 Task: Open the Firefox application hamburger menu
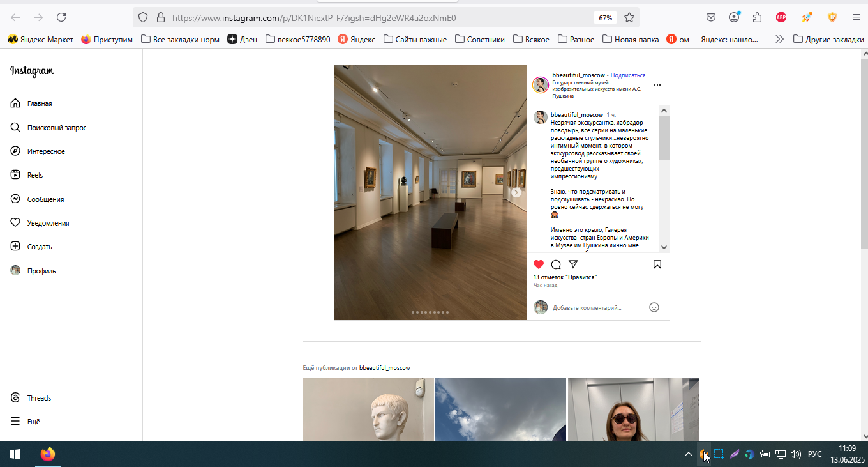coord(856,17)
